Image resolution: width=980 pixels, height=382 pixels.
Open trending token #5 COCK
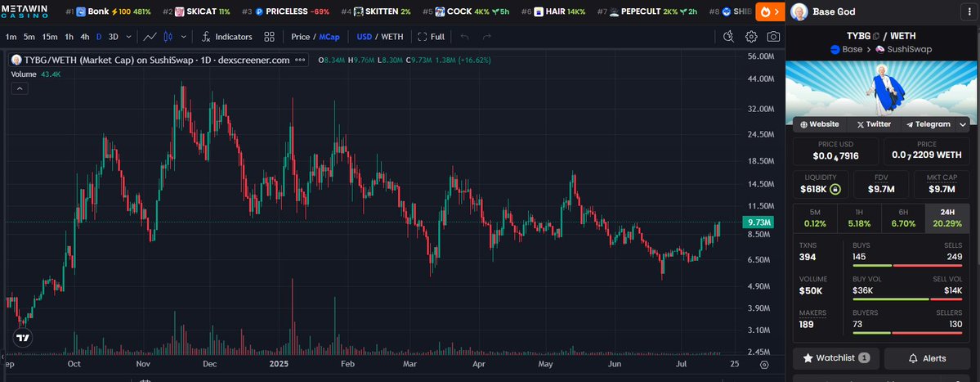click(x=466, y=11)
